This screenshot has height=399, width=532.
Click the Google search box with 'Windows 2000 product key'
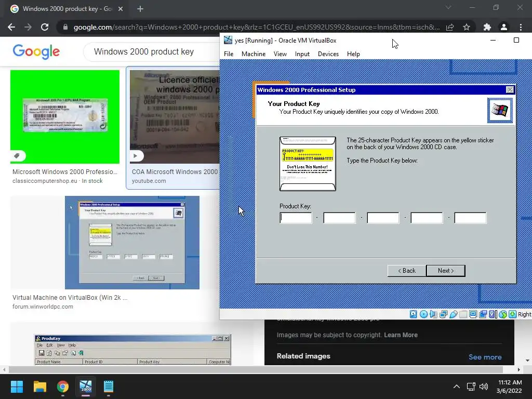pos(151,51)
